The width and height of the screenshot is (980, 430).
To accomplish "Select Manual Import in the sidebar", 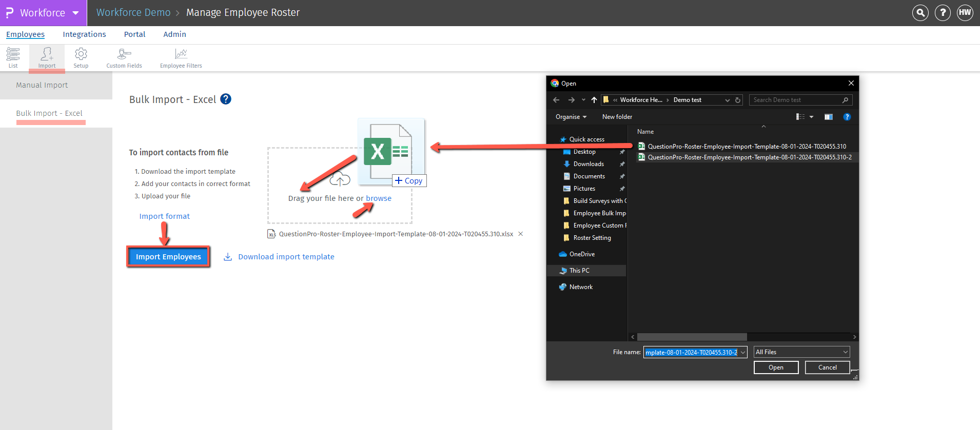I will click(42, 85).
